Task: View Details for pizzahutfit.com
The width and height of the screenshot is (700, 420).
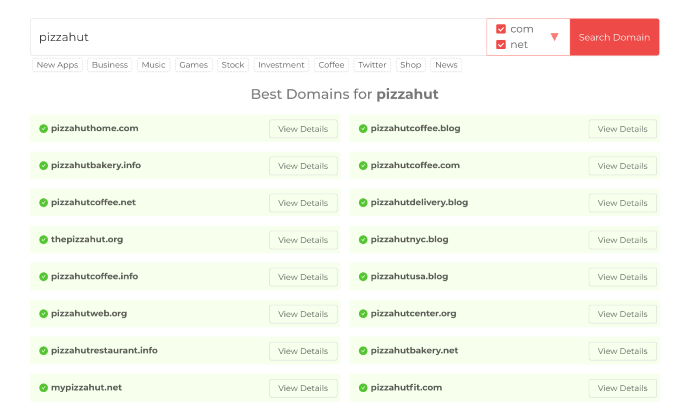Action: click(623, 388)
